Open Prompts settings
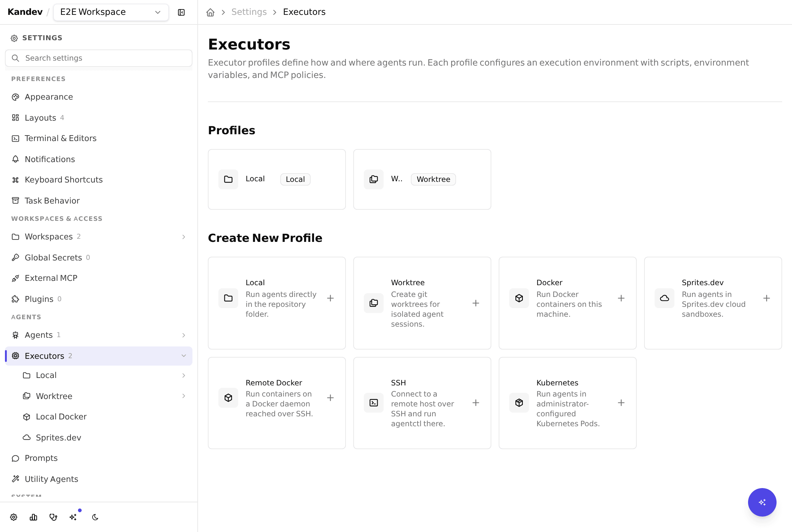The width and height of the screenshot is (792, 532). pyautogui.click(x=99, y=458)
